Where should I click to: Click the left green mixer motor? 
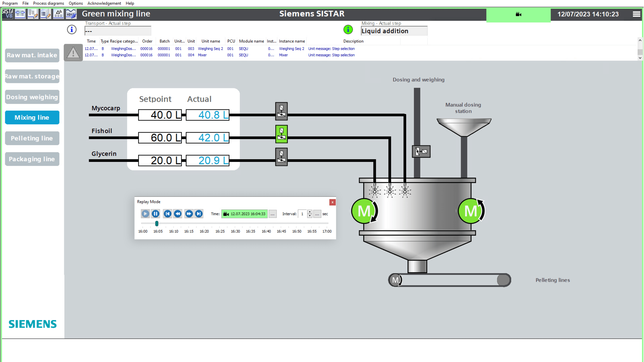[364, 211]
